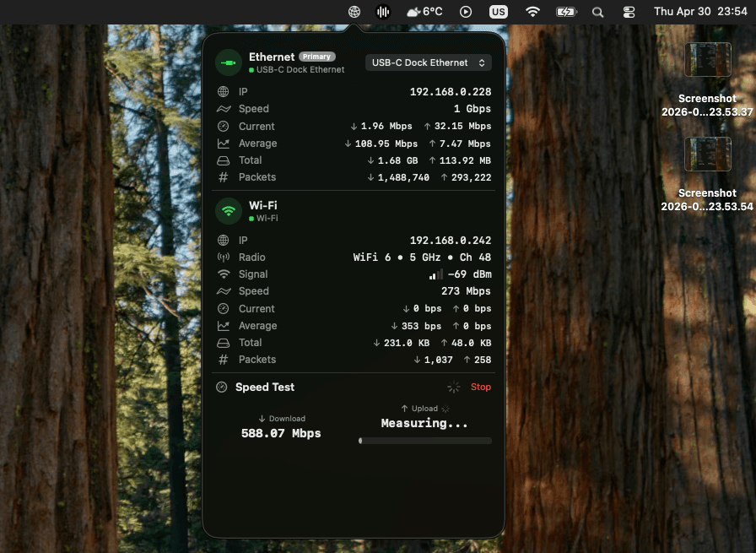Click the green Ethernet plug icon
The height and width of the screenshot is (553, 756).
(229, 62)
